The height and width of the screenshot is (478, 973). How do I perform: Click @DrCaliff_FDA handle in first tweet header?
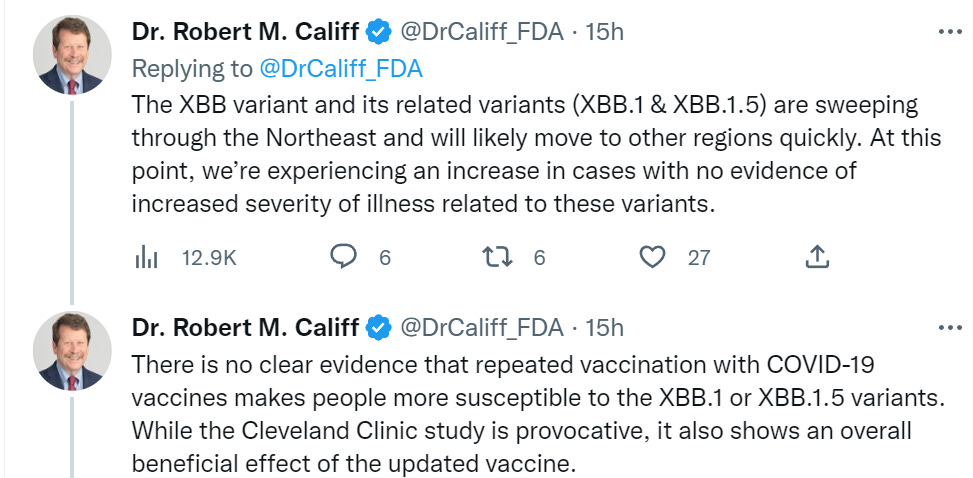483,32
